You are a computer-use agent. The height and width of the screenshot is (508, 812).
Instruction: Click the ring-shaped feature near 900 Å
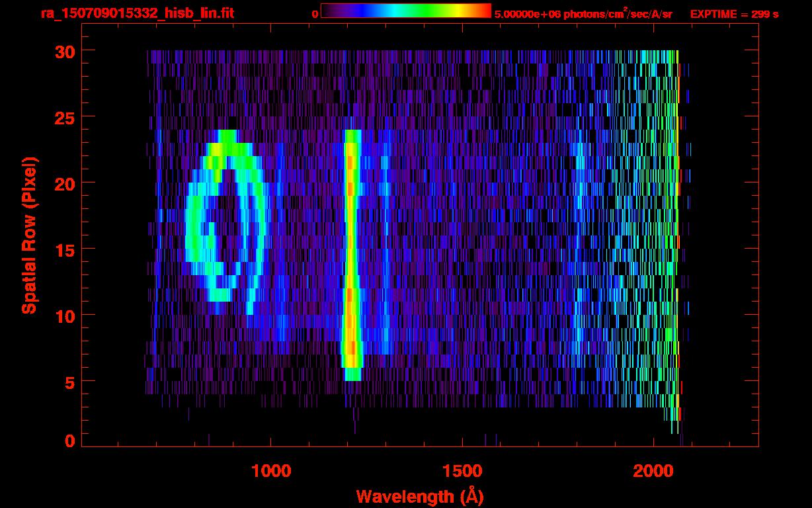click(x=225, y=222)
